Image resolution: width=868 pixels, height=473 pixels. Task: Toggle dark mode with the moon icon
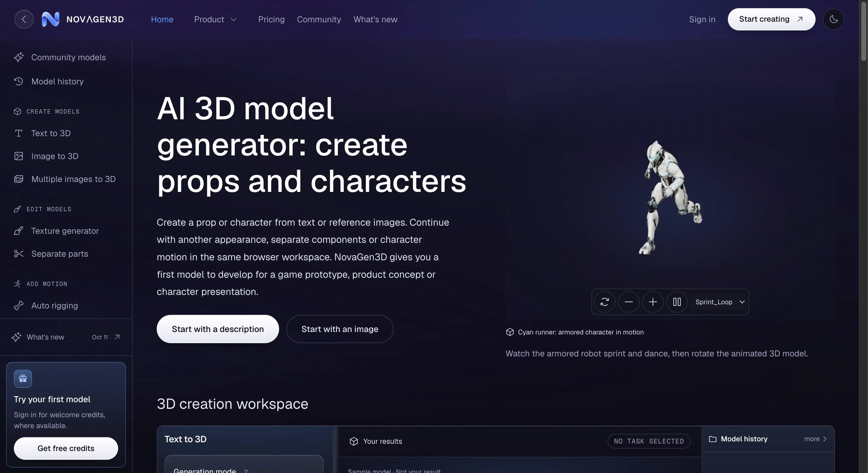(833, 19)
